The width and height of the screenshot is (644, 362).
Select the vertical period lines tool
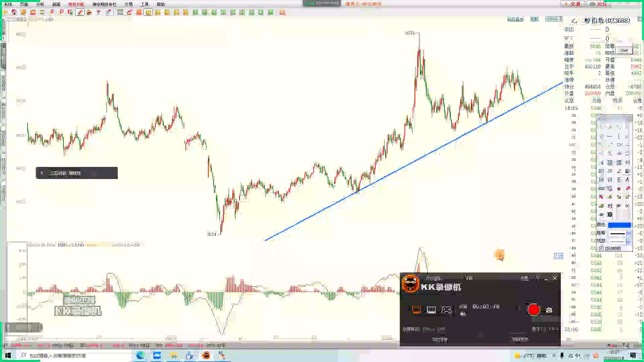pos(601,171)
